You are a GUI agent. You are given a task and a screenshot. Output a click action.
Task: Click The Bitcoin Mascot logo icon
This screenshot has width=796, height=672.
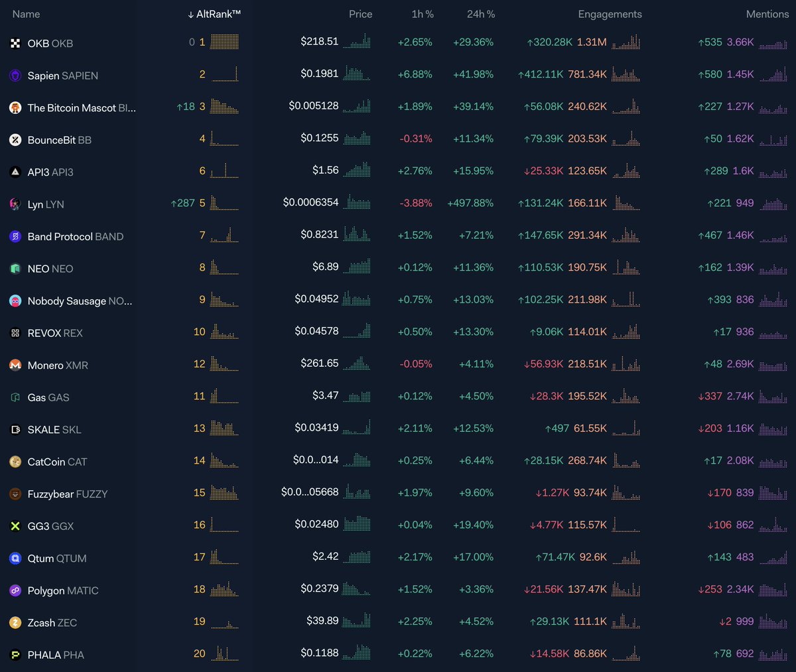coord(15,107)
